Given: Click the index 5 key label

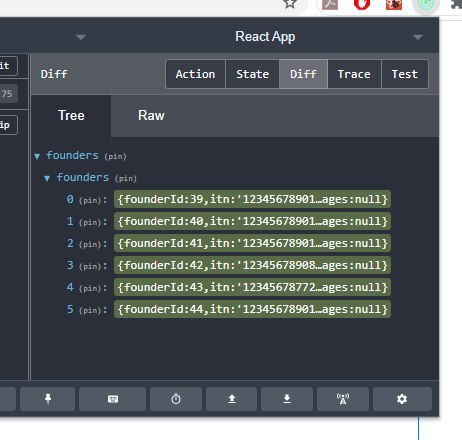Looking at the screenshot, I should 70,309.
